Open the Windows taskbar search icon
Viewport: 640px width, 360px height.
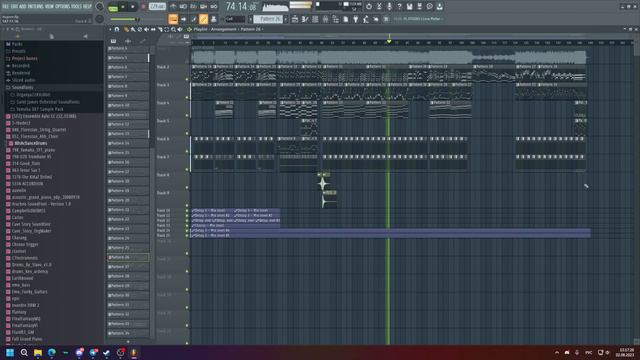(24, 352)
